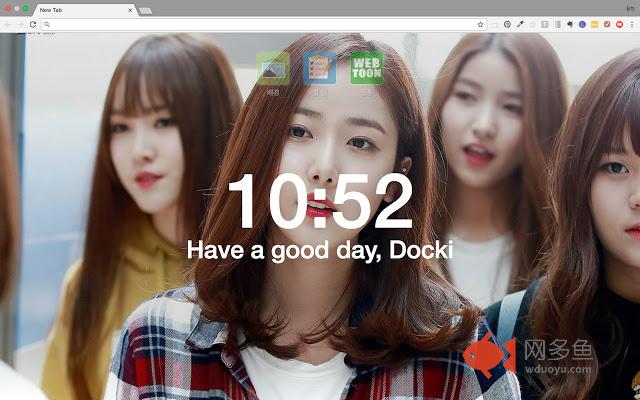Click the browser reload button
Image resolution: width=640 pixels, height=400 pixels.
point(34,24)
